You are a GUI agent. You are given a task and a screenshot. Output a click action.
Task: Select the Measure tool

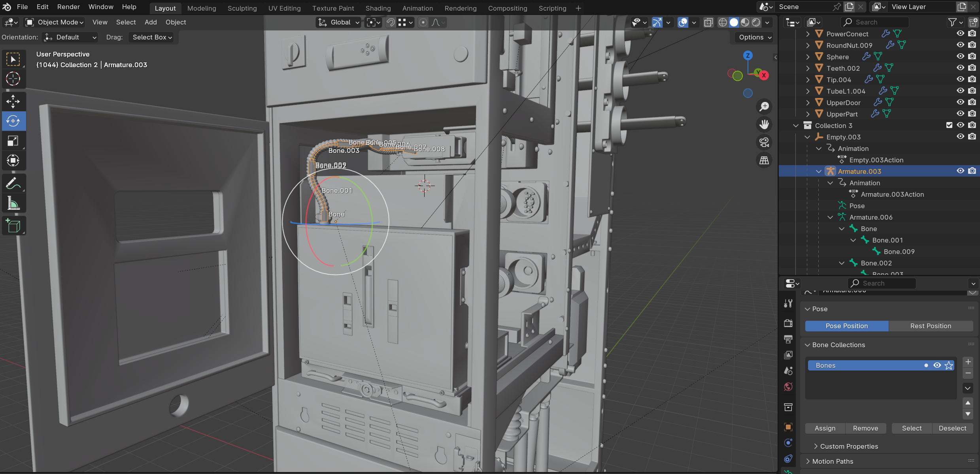(13, 203)
